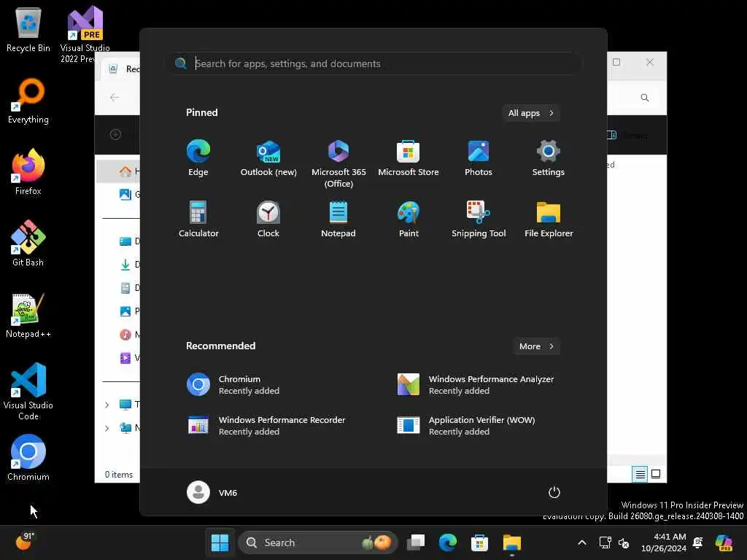This screenshot has height=560, width=747.
Task: Open Microsoft 365 (Office) pinned app
Action: coord(338,164)
